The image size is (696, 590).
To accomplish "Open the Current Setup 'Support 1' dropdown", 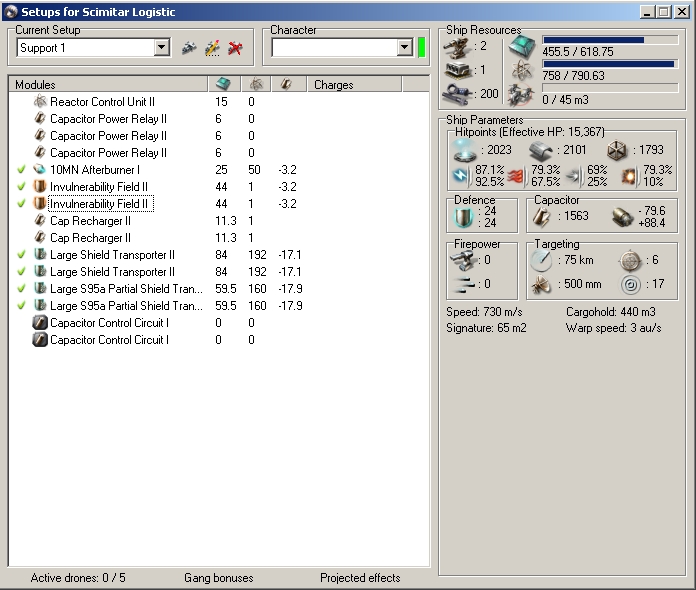I will coord(162,48).
